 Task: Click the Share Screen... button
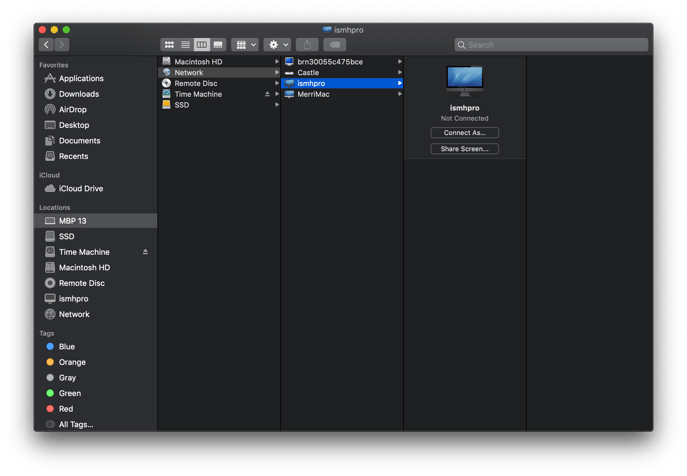click(464, 149)
